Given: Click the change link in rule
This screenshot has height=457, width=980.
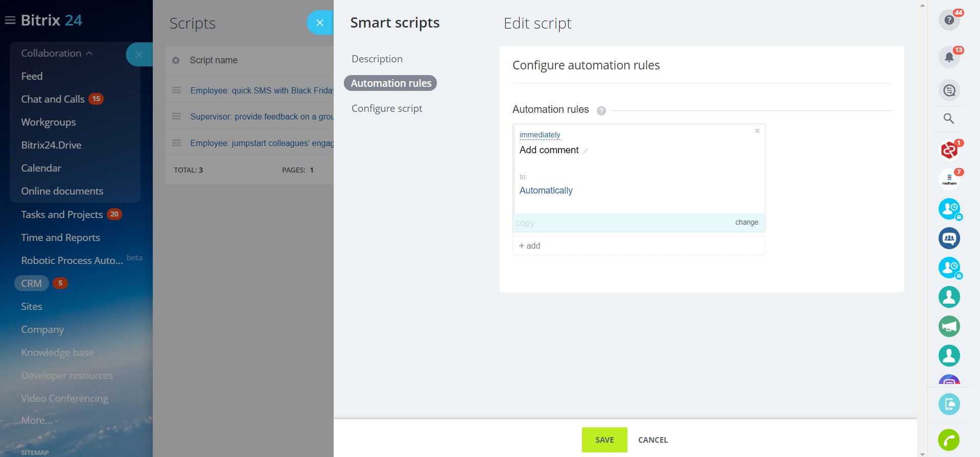Looking at the screenshot, I should (x=746, y=222).
